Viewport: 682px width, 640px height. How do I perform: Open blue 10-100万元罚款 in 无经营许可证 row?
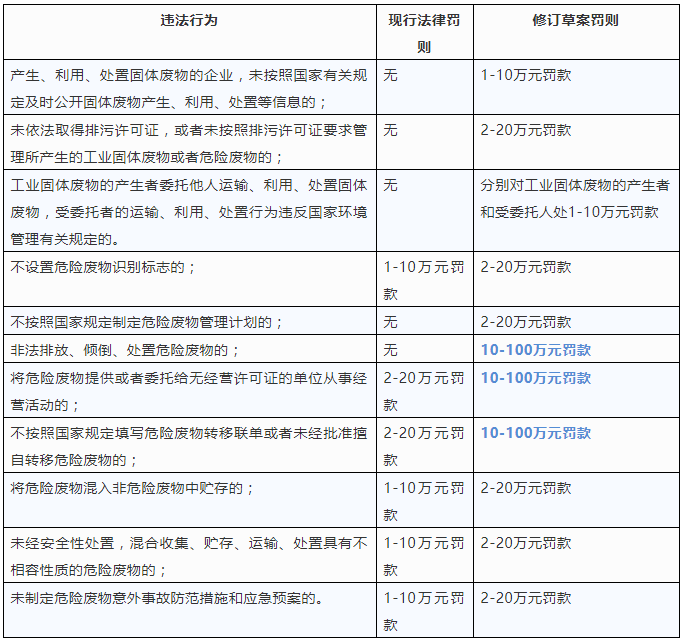[x=535, y=378]
